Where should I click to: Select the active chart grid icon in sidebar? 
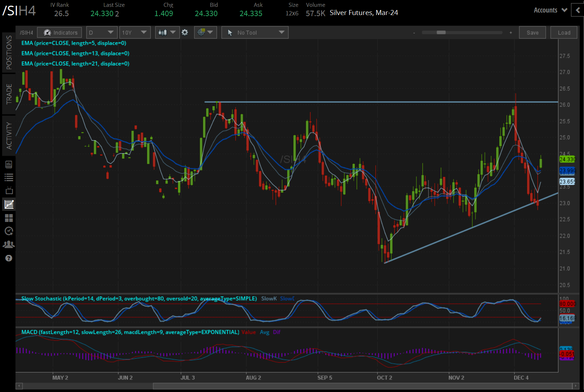(9, 204)
